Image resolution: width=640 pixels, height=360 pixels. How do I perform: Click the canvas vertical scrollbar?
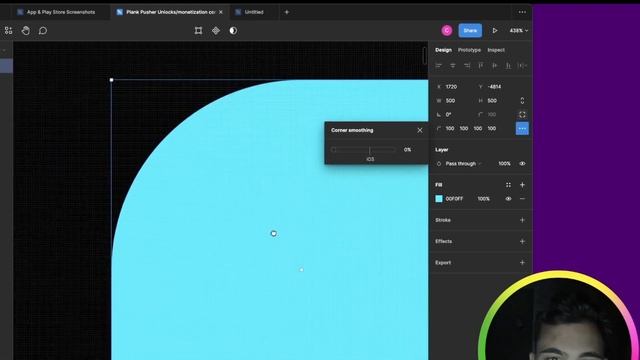coord(424,55)
